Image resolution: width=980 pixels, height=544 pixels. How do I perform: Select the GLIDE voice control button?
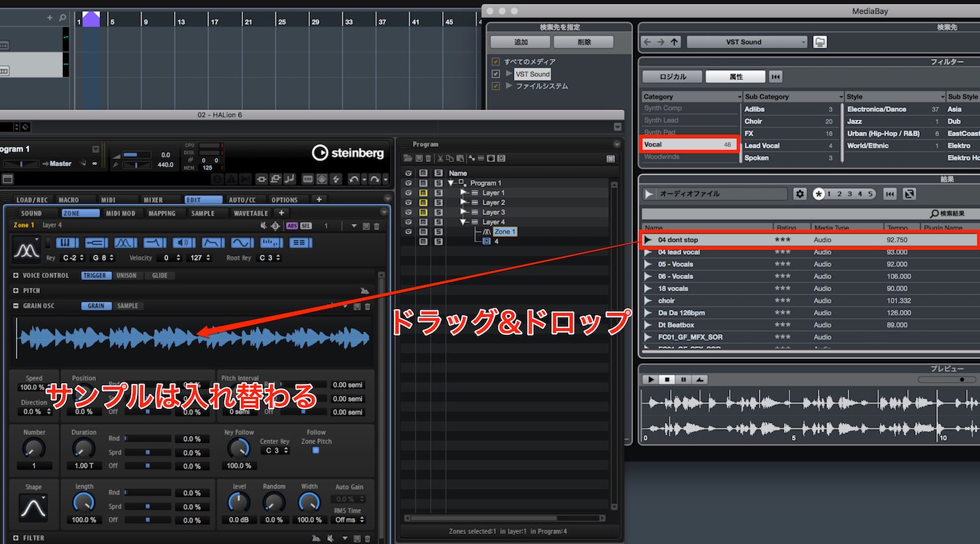pyautogui.click(x=160, y=275)
